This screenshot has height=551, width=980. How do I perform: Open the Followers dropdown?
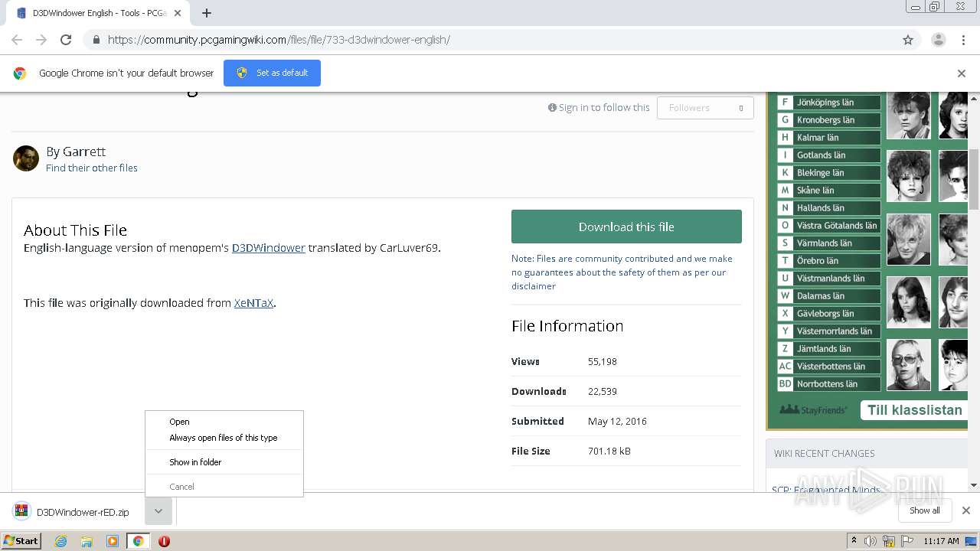point(705,108)
